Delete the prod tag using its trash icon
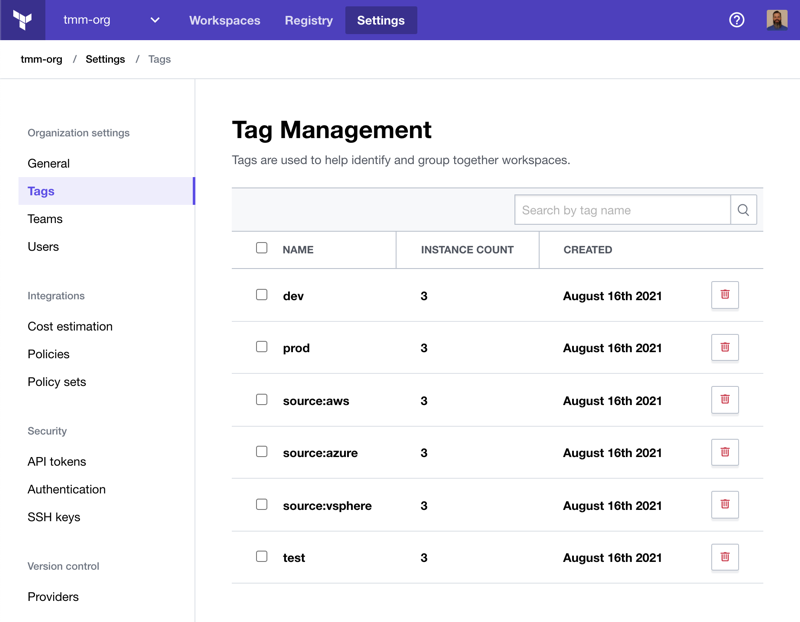 point(724,347)
